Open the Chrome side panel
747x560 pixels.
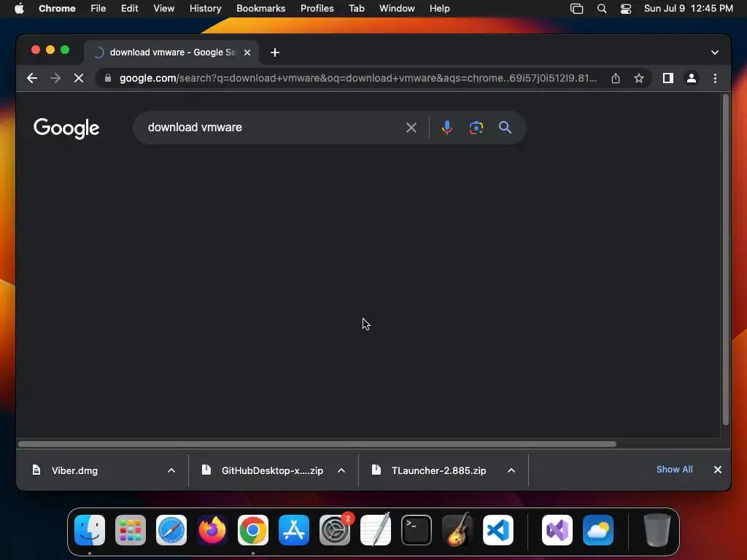click(668, 78)
